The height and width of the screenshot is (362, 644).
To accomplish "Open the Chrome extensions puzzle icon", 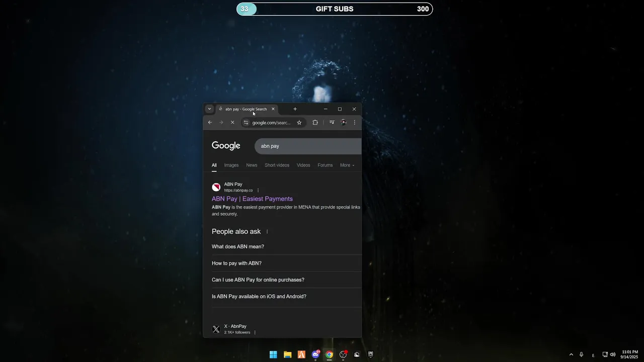I will (x=315, y=122).
